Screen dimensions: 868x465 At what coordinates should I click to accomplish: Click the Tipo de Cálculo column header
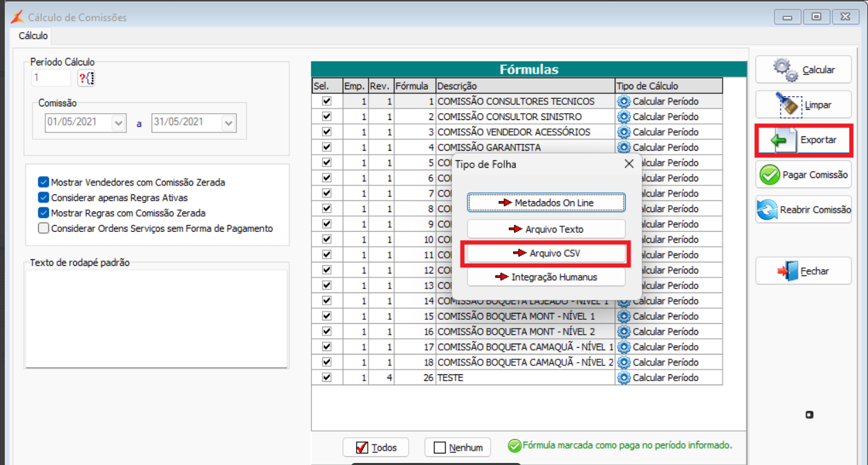668,86
